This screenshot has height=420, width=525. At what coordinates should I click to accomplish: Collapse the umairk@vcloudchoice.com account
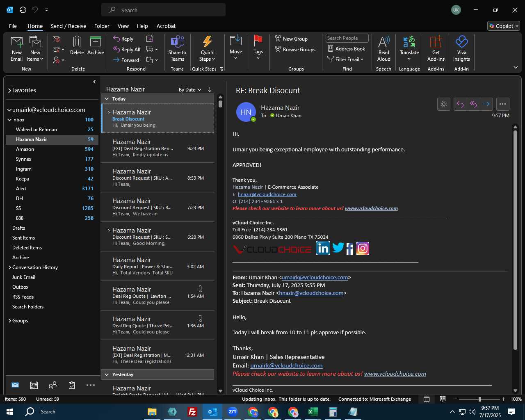click(9, 110)
